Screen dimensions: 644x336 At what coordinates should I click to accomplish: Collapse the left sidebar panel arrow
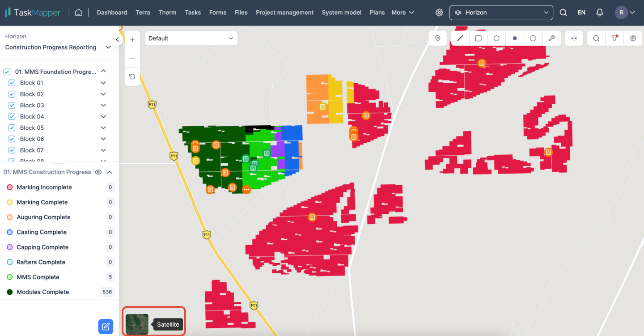pos(117,39)
